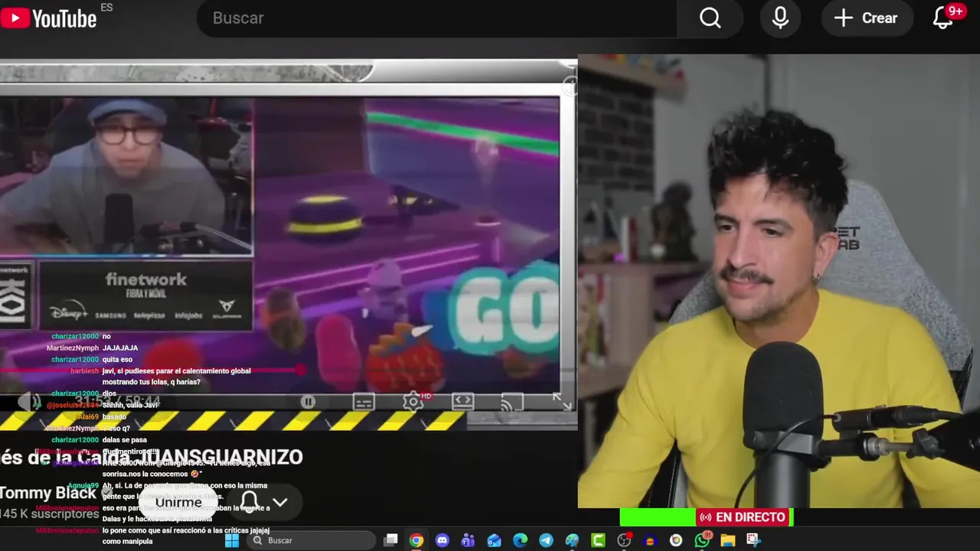
Task: Switch the player to theater mode
Action: pos(462,402)
